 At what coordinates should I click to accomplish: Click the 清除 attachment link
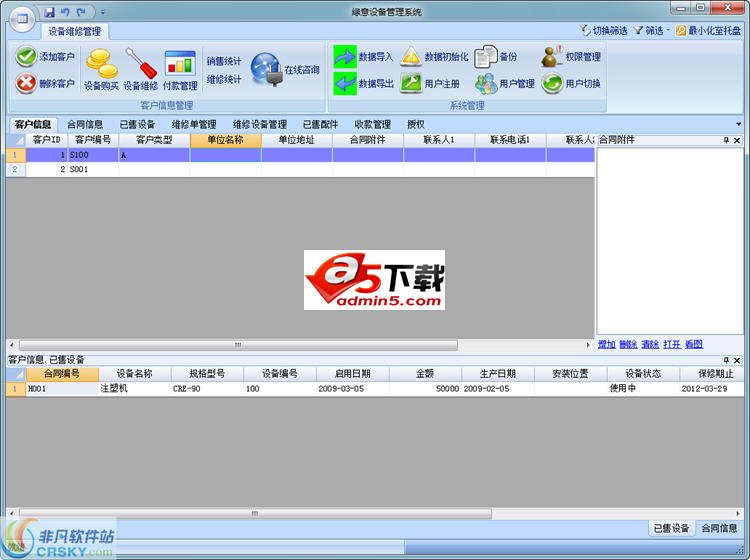click(x=650, y=344)
